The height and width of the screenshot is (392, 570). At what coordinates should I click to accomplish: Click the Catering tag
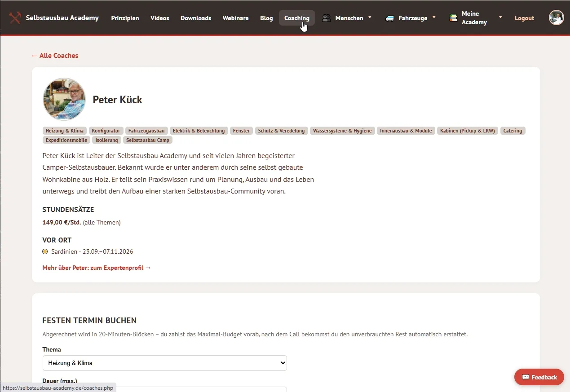coord(513,131)
